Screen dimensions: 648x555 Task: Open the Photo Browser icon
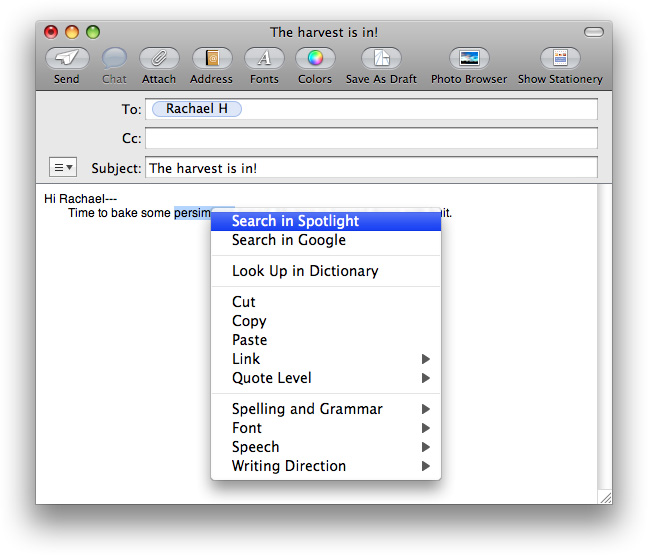(x=469, y=58)
